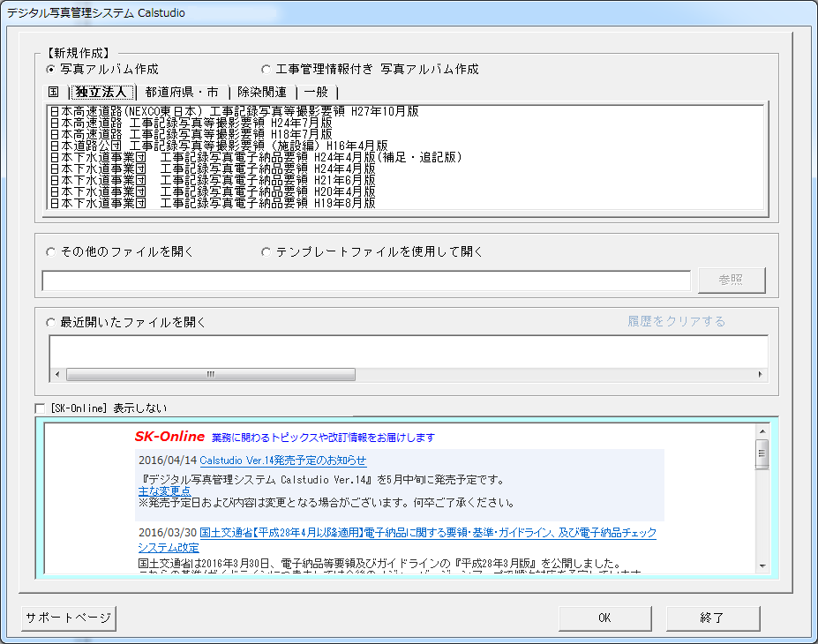The height and width of the screenshot is (644, 818).
Task: Open the 都道府県・市 tab
Action: [x=182, y=93]
